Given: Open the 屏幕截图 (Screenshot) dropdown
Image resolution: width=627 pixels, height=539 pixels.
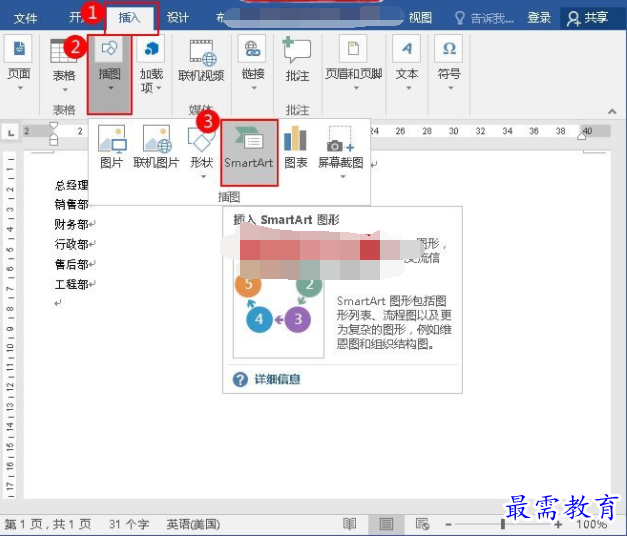Looking at the screenshot, I should (x=341, y=151).
